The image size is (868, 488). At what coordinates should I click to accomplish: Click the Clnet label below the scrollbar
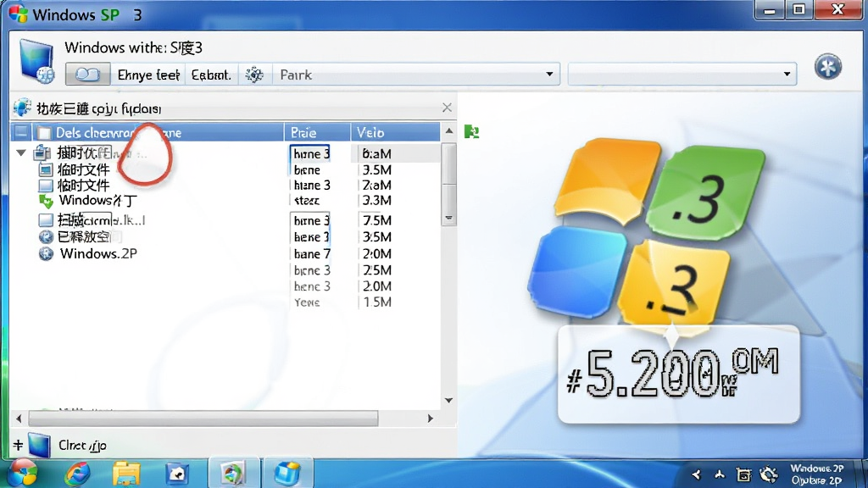tap(82, 445)
